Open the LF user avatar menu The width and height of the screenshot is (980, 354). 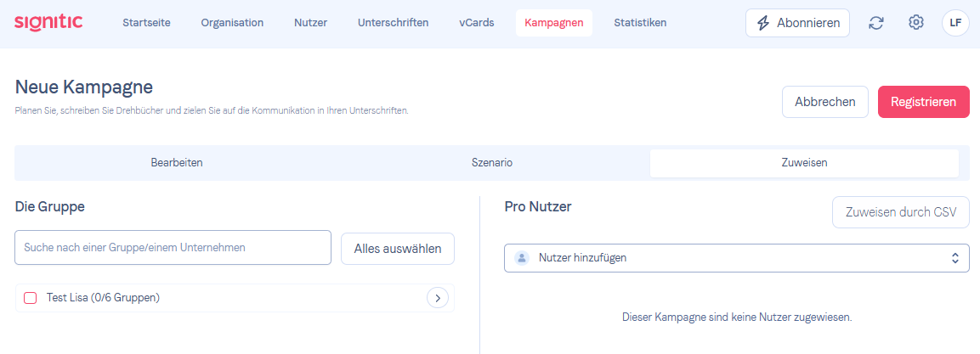pos(955,23)
